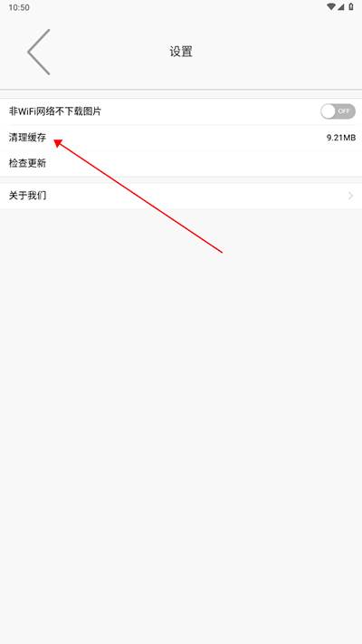362x644 pixels.
Task: Select the 检查更新 entry
Action: pyautogui.click(x=181, y=163)
